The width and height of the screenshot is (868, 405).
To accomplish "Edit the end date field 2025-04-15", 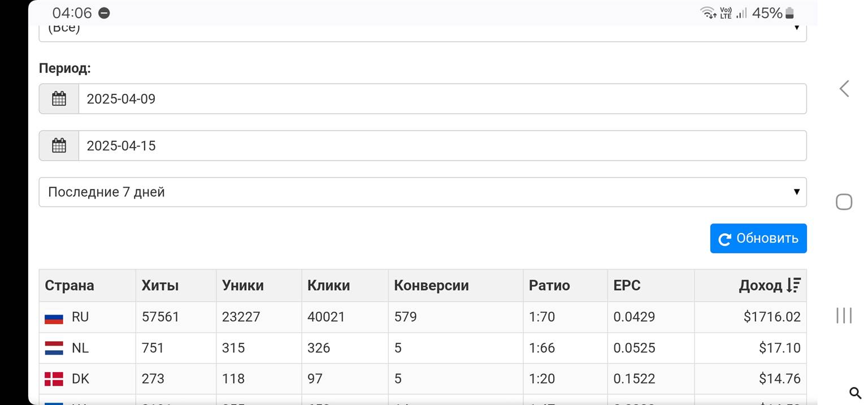I will (442, 146).
